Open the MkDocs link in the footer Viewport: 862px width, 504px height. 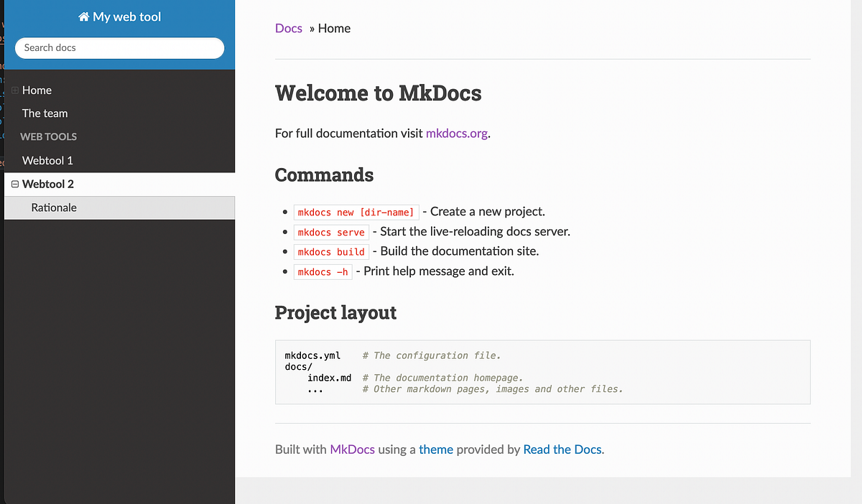point(352,449)
